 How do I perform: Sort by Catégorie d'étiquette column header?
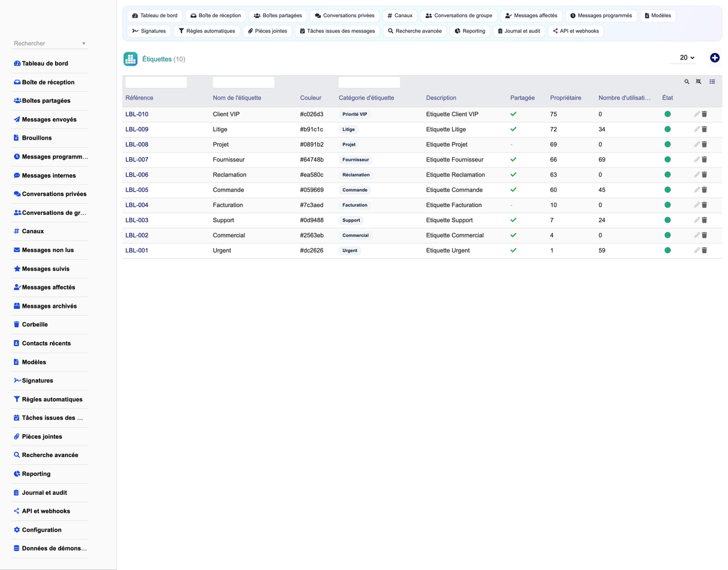tap(366, 98)
